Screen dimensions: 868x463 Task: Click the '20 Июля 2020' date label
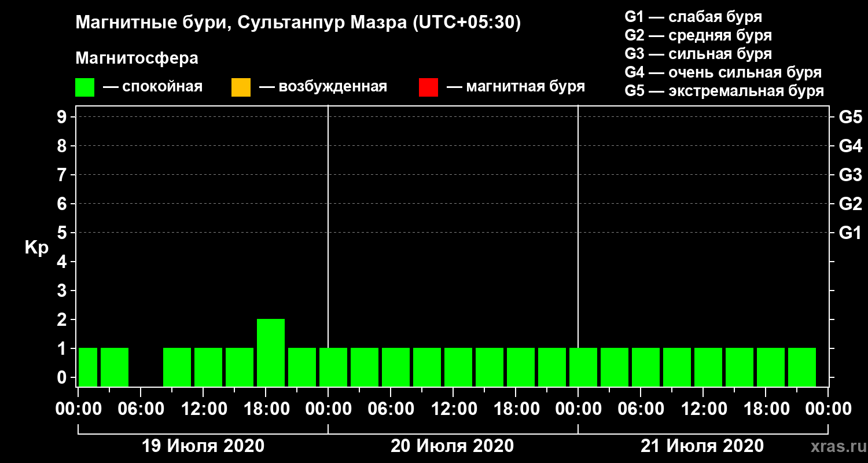click(x=453, y=446)
